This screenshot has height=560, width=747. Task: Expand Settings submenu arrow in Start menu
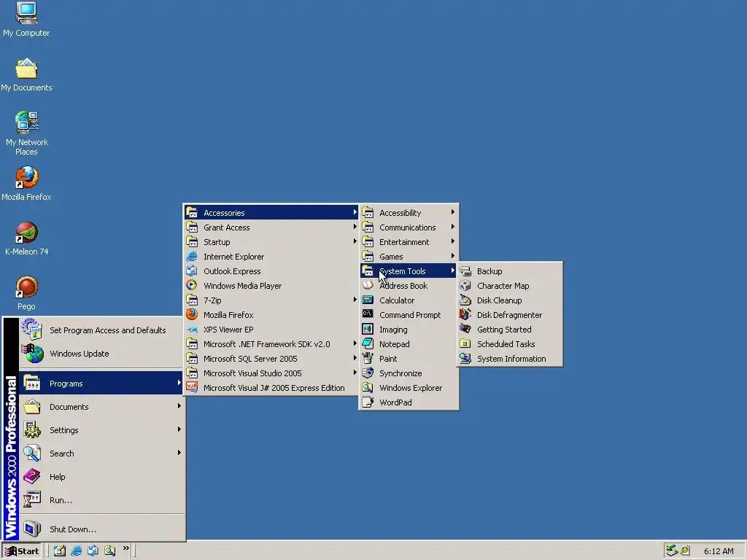click(x=179, y=429)
